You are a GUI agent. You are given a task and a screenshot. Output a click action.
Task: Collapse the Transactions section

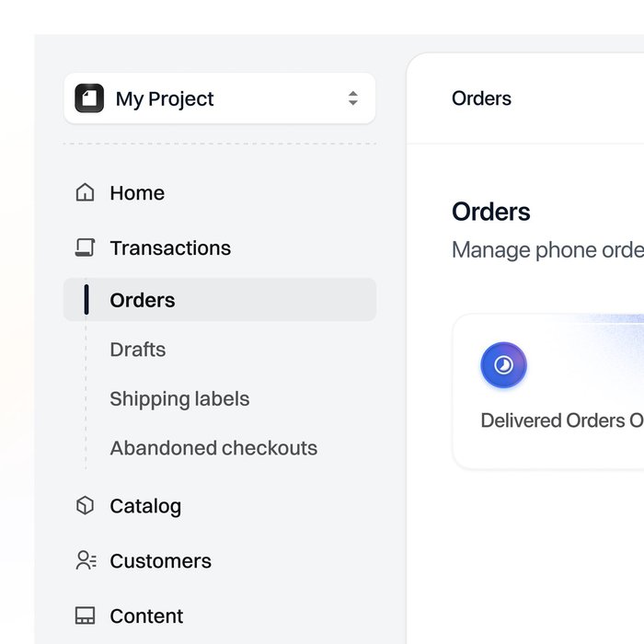tap(170, 247)
